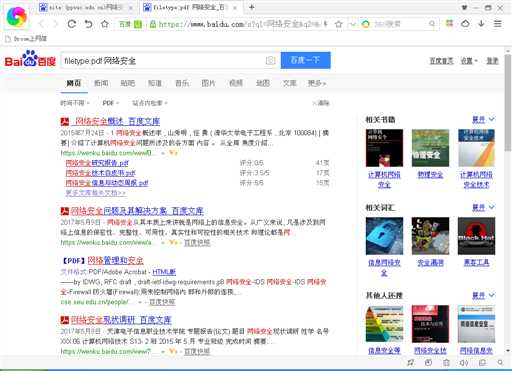
Task: Open the 计算机网络安全 book thumbnail
Action: click(384, 148)
